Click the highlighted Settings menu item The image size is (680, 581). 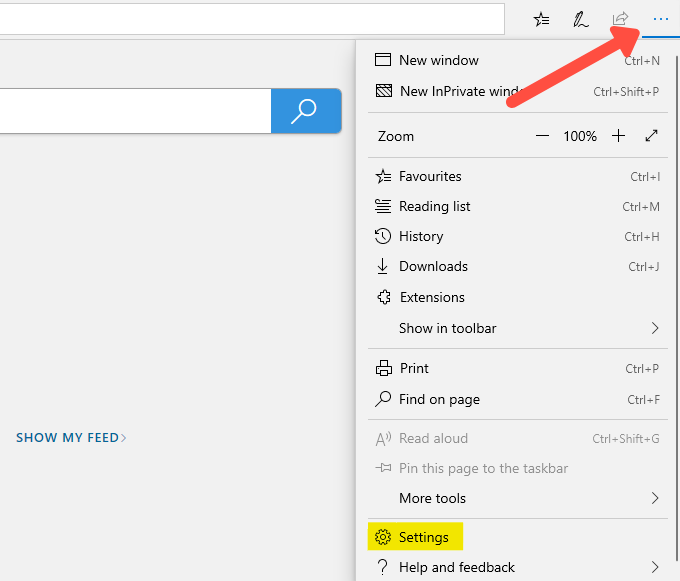423,537
